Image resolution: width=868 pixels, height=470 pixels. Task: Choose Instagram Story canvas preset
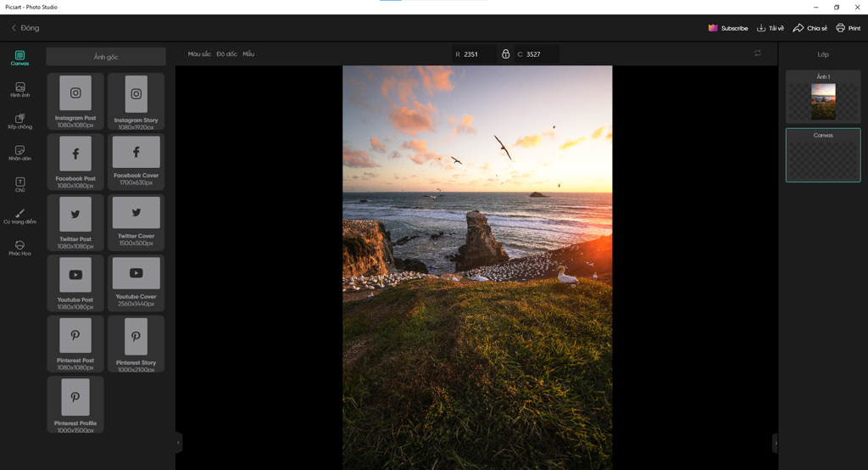coord(136,102)
